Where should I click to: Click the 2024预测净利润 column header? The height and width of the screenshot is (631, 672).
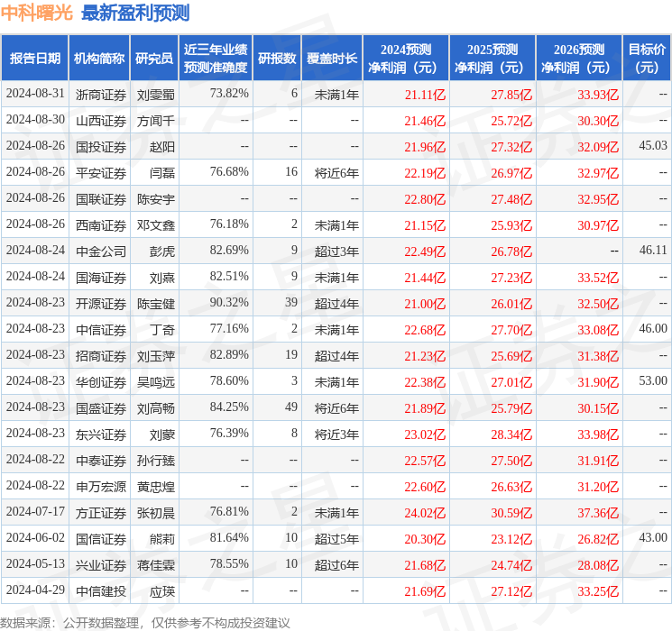click(x=406, y=59)
